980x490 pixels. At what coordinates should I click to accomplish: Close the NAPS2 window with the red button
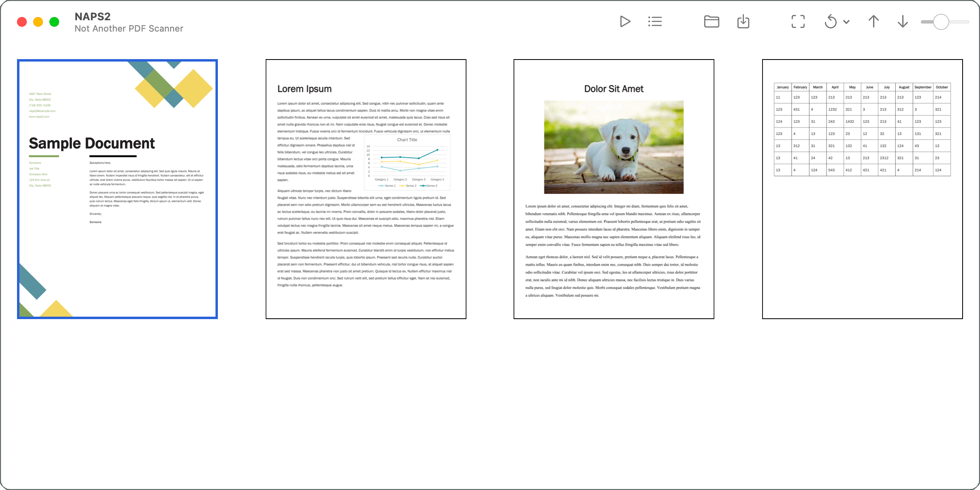point(22,22)
